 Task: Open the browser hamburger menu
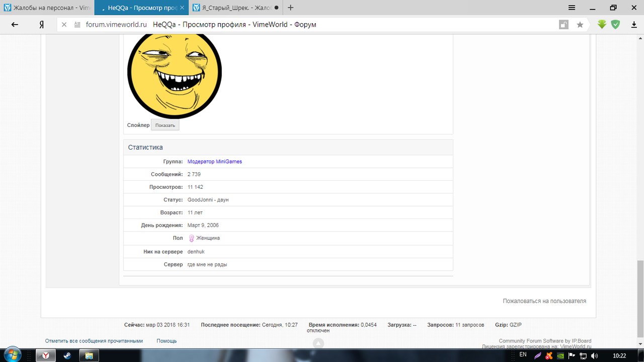pyautogui.click(x=572, y=8)
